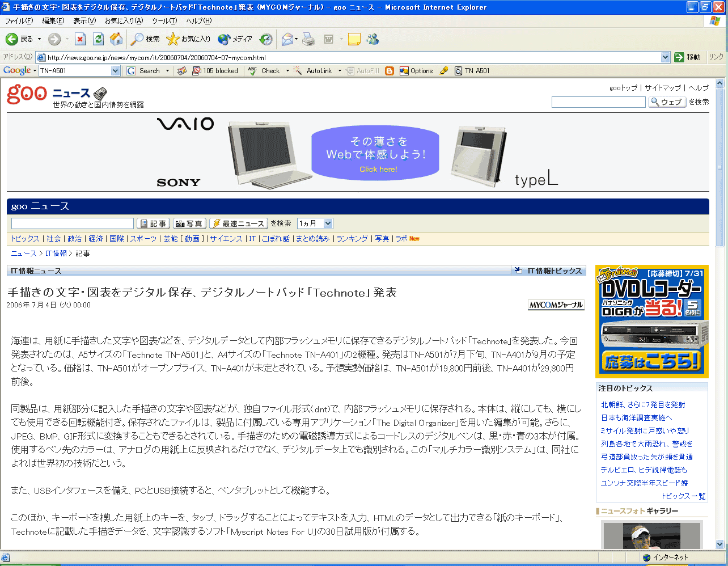This screenshot has height=566, width=728.
Task: Open headline 北朝鮮、さらに7発目を発射
Action: click(643, 405)
